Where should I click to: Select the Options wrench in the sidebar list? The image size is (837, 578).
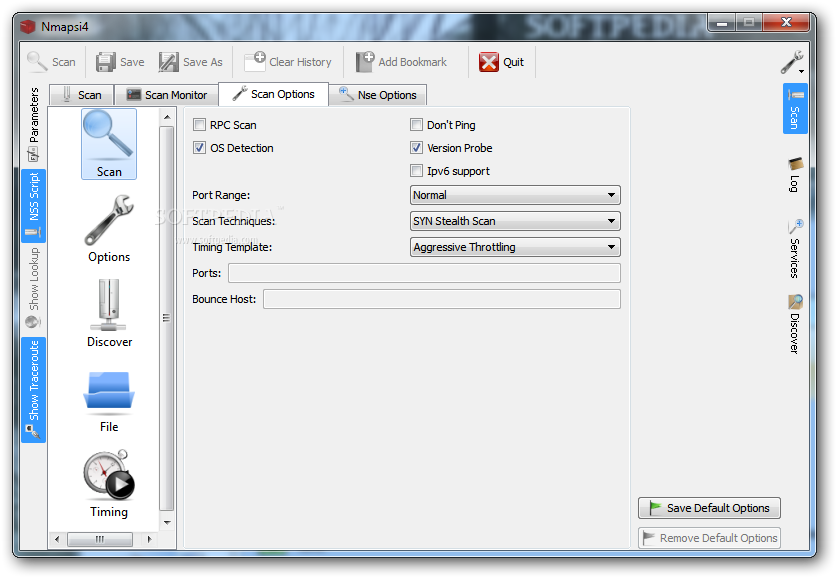(x=109, y=228)
